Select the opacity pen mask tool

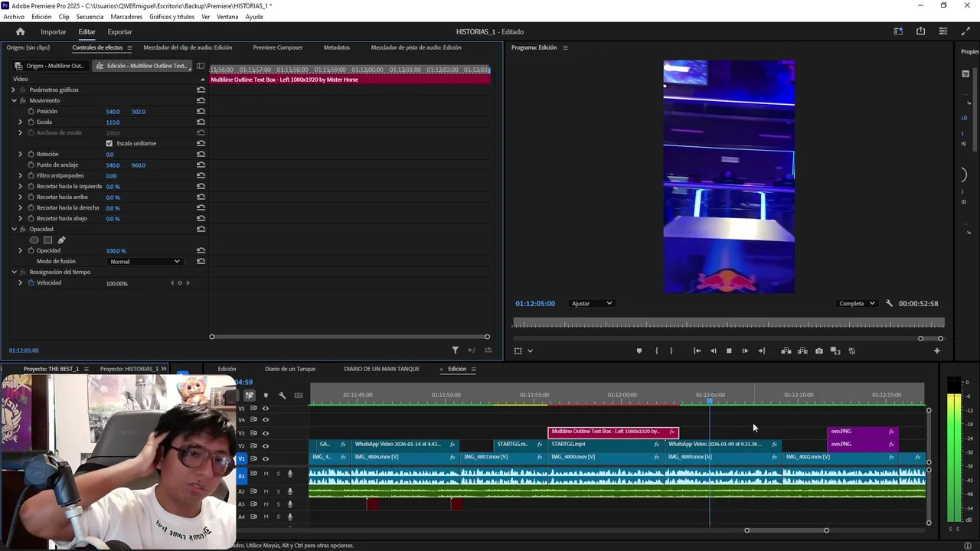61,240
